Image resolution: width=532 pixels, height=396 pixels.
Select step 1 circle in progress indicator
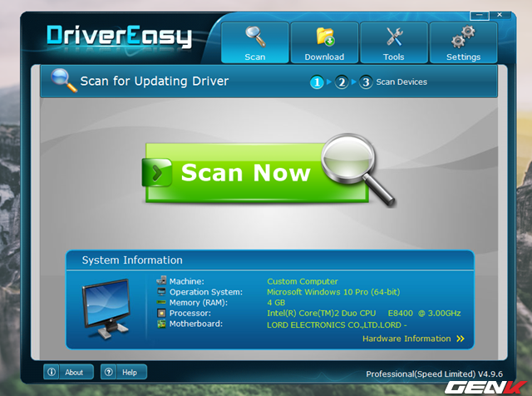point(317,82)
